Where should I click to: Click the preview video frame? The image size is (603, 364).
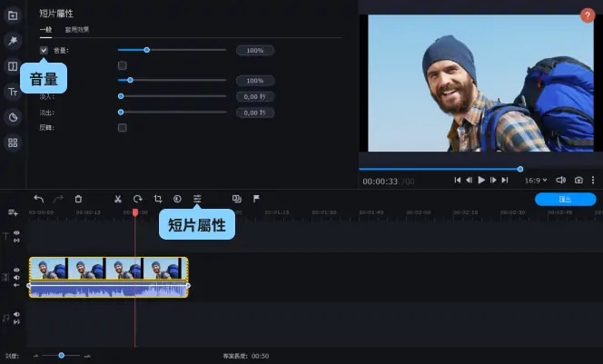point(480,83)
